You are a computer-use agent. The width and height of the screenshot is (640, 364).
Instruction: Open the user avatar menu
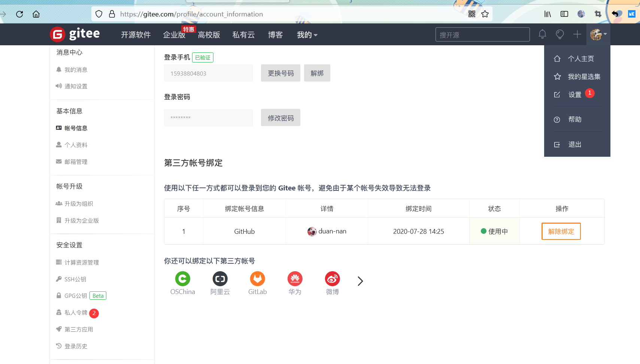coord(595,34)
